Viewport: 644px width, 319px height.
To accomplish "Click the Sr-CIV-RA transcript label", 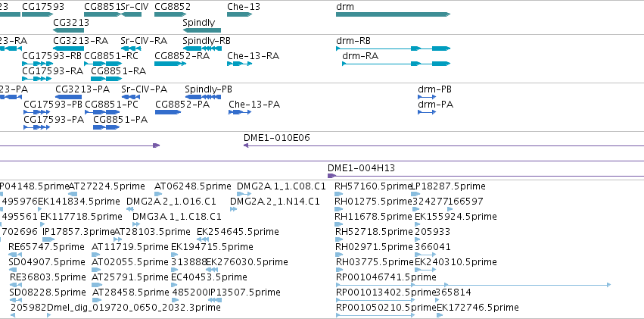I will [144, 41].
